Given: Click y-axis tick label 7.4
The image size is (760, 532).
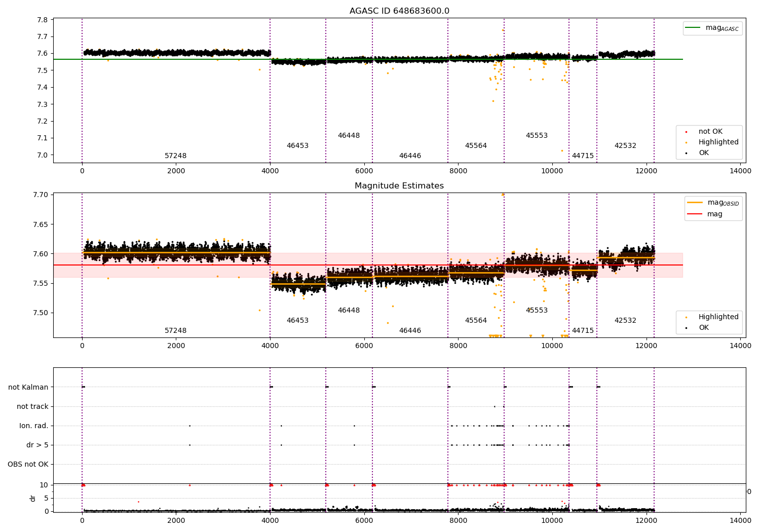Looking at the screenshot, I should pyautogui.click(x=43, y=88).
